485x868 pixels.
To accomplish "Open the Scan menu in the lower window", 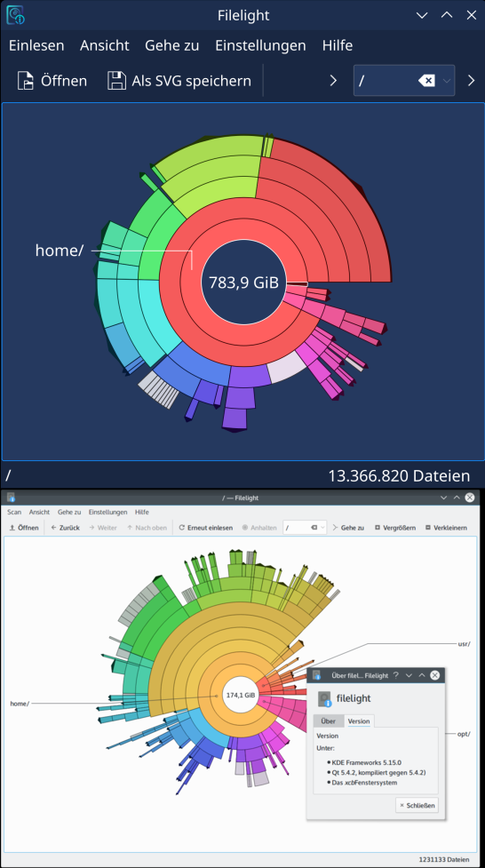I will click(x=15, y=512).
